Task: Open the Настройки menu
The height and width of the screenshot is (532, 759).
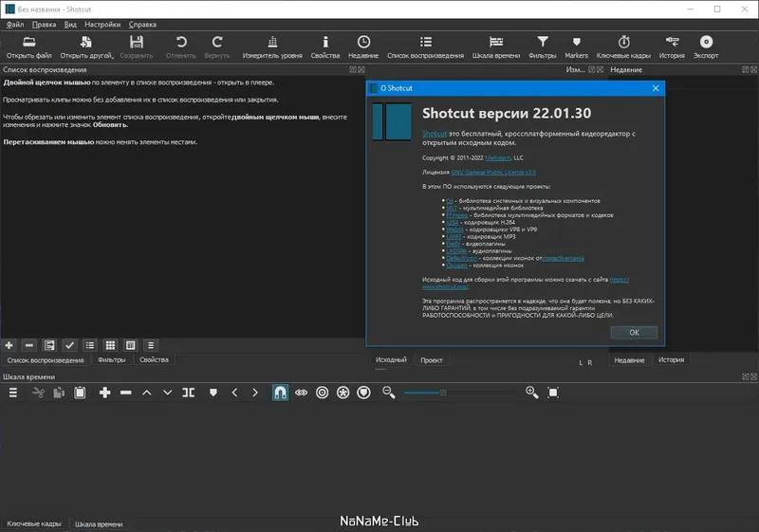Action: tap(102, 25)
